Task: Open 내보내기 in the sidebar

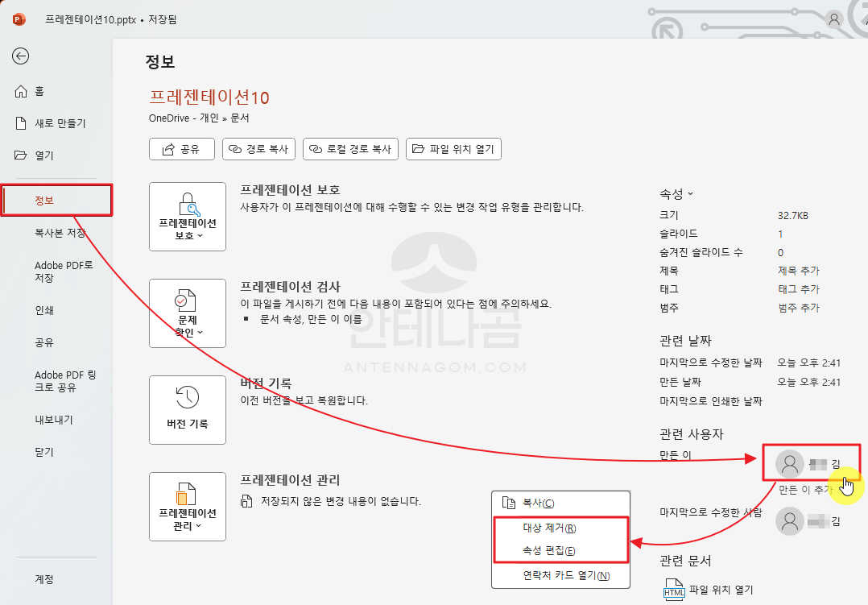Action: [x=54, y=420]
